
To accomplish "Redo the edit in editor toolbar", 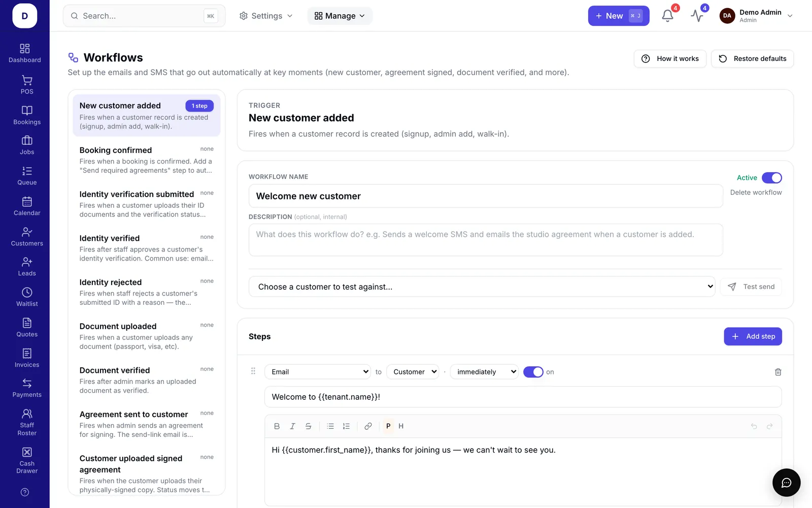I will point(769,426).
